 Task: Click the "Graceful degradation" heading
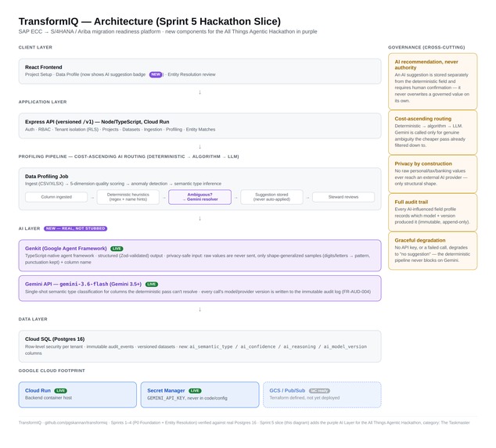coord(420,240)
